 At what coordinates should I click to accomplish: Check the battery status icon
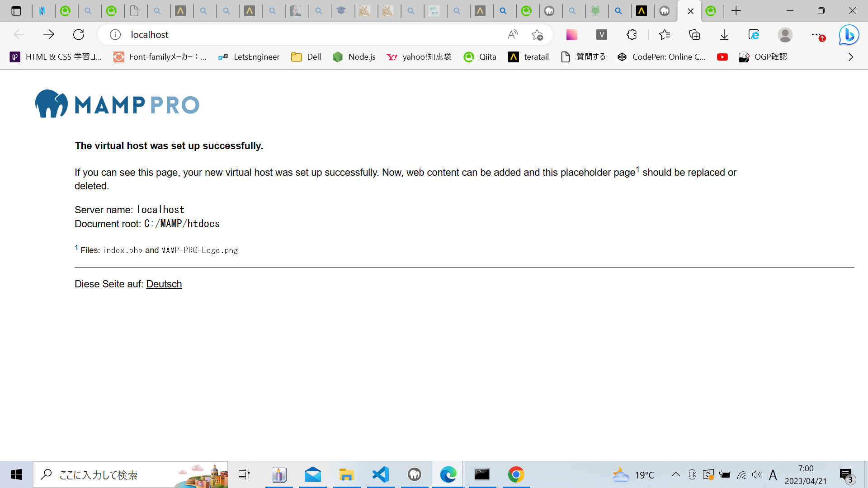725,474
